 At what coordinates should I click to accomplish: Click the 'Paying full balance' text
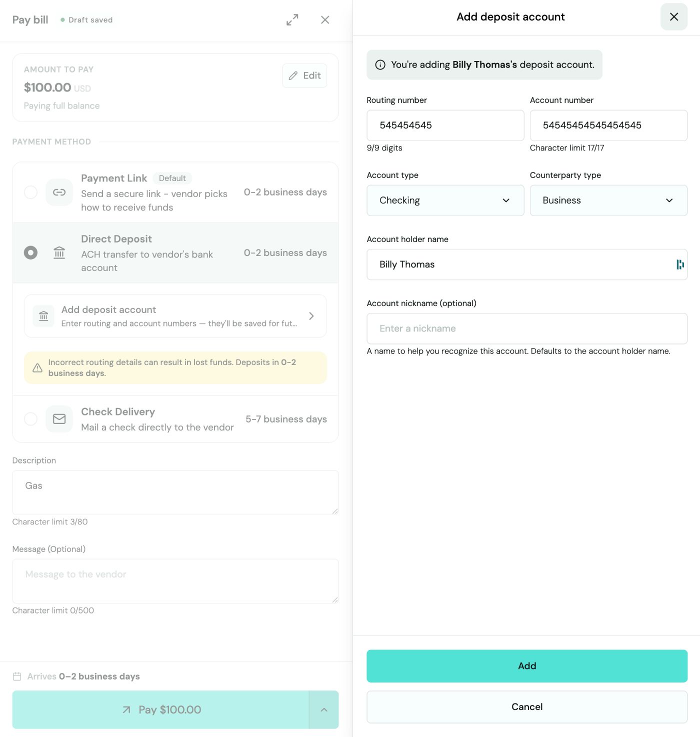pos(62,106)
